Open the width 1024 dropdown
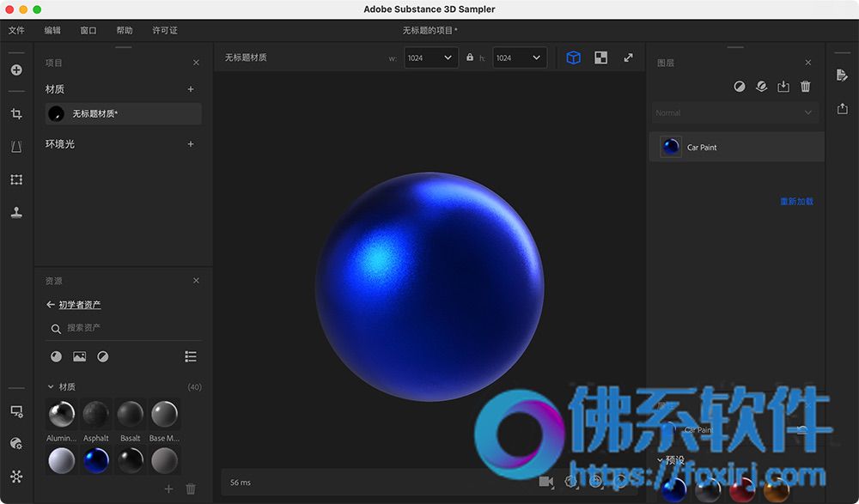This screenshot has height=504, width=859. (x=431, y=58)
